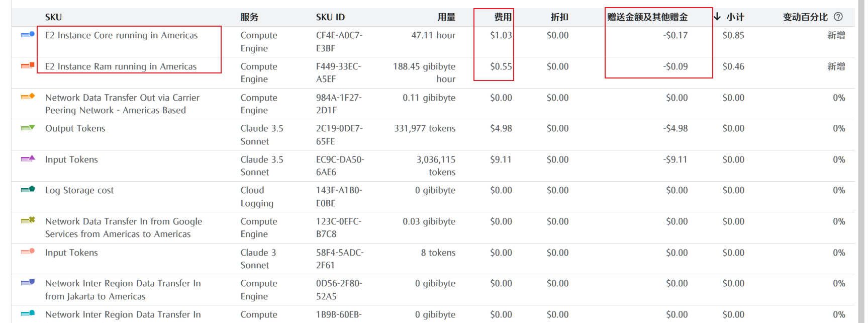This screenshot has width=868, height=323.
Task: Click the SKU ID 2C19-0DE7-65FE cell
Action: tap(340, 135)
